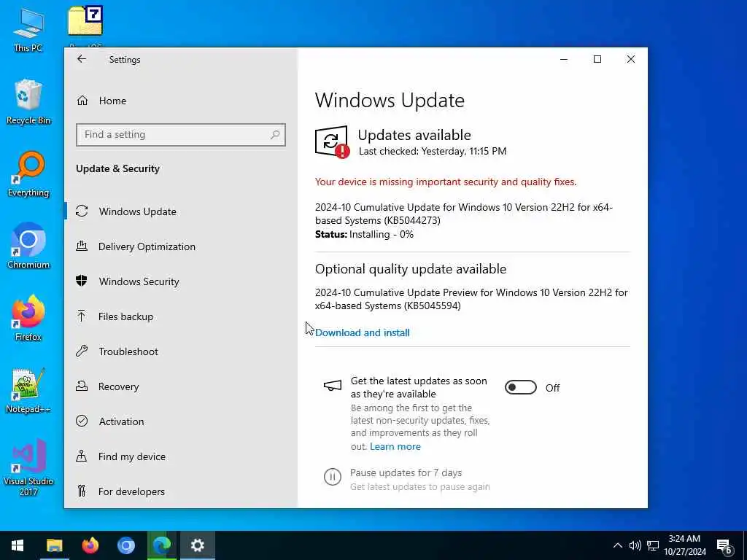747x560 pixels.
Task: Open the Home settings page
Action: click(112, 101)
